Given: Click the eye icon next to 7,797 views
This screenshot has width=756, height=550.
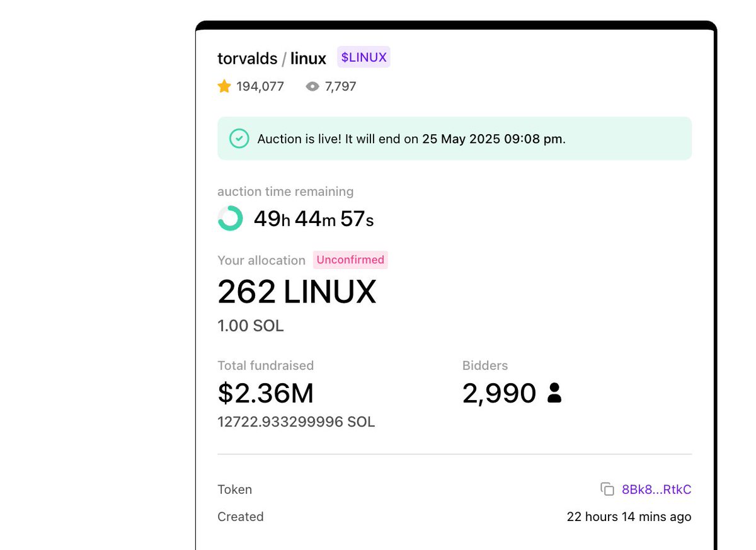Looking at the screenshot, I should pyautogui.click(x=312, y=86).
